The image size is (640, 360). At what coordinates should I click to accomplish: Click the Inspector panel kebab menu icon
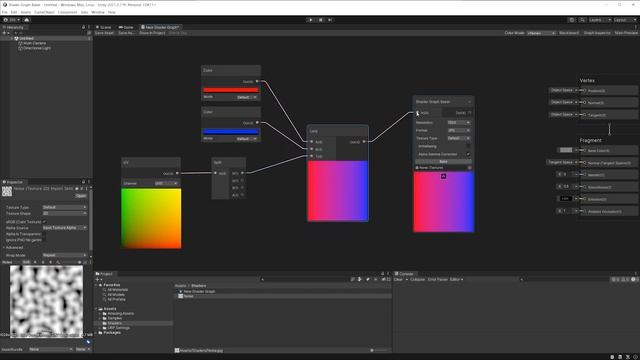pyautogui.click(x=89, y=182)
